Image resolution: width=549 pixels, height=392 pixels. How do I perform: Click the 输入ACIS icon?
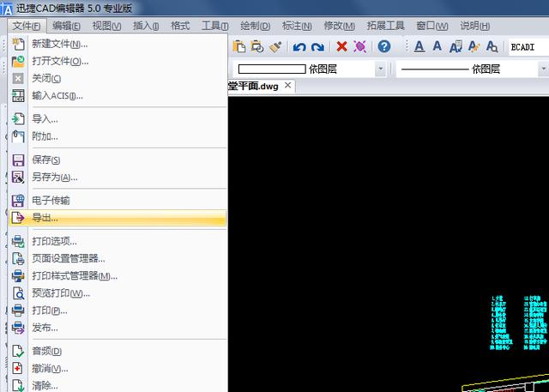(18, 95)
